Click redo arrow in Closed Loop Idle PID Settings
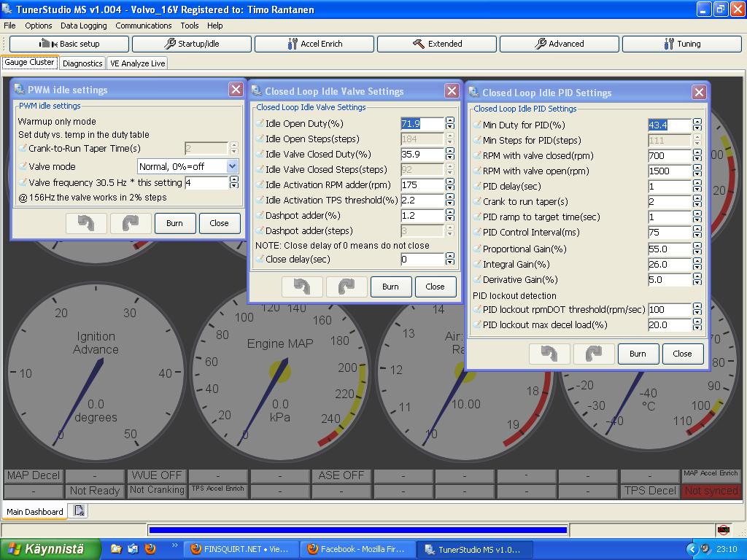Screen dimensions: 747x560 point(593,354)
